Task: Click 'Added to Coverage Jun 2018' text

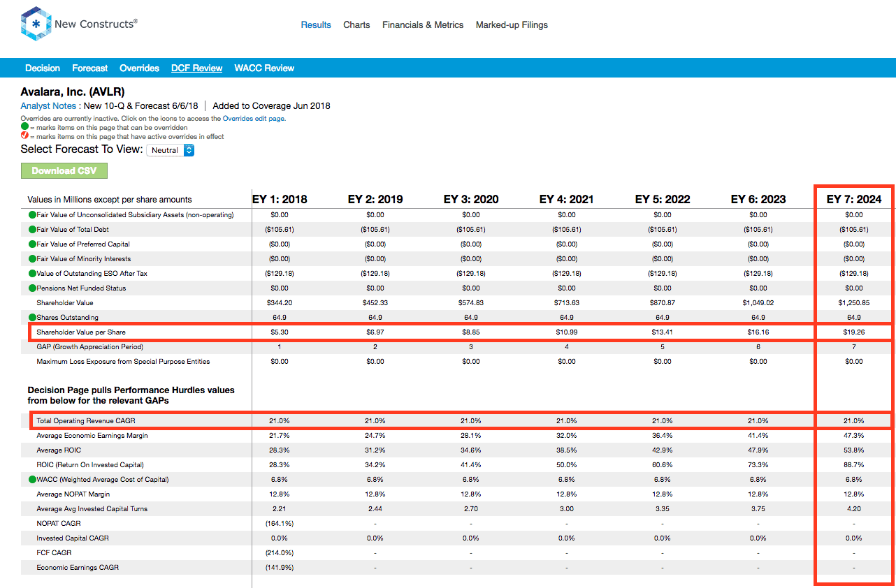Action: coord(271,106)
